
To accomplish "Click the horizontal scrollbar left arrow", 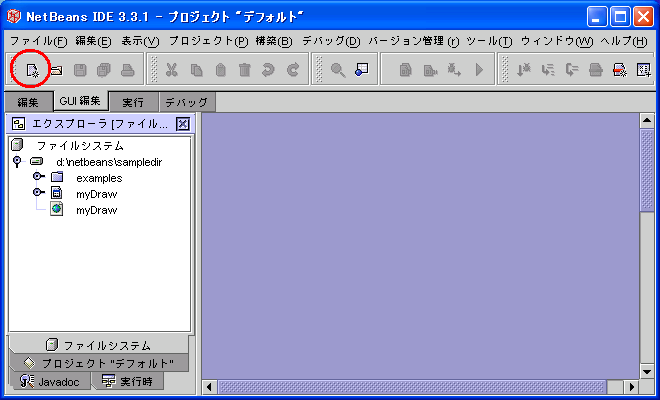I will point(209,387).
